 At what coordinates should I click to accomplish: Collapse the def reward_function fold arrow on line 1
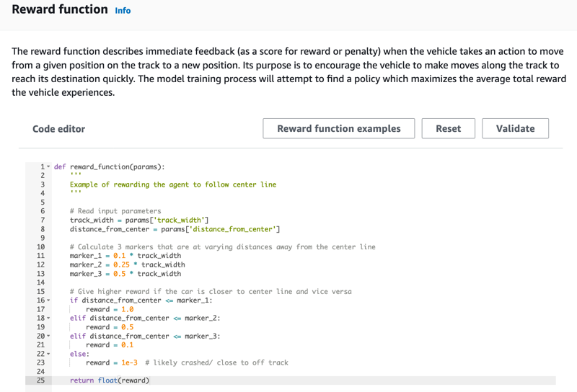(48, 166)
